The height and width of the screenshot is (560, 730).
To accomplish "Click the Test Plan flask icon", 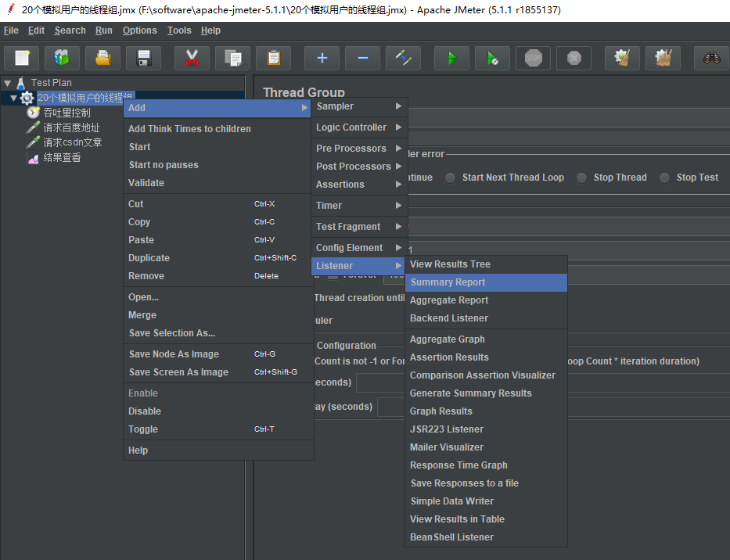I will [21, 83].
